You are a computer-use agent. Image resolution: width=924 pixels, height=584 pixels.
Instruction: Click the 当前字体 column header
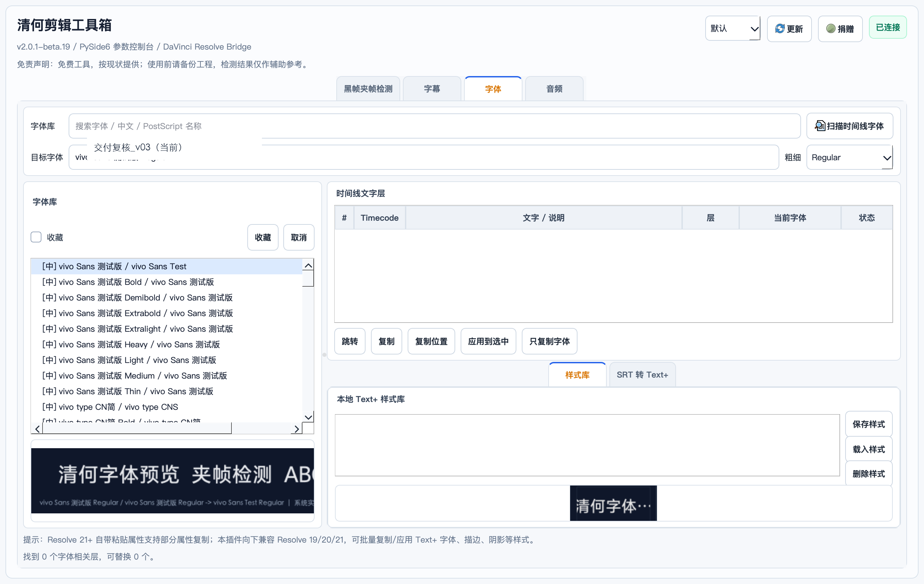(x=790, y=217)
